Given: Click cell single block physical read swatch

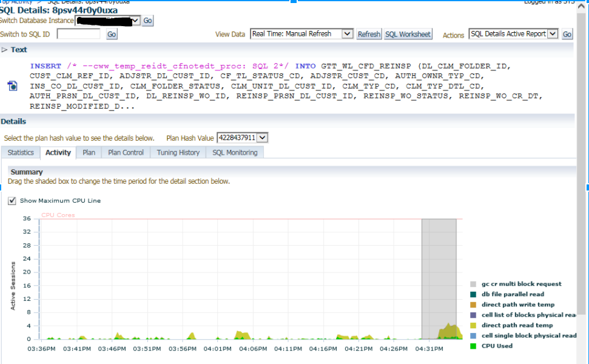Looking at the screenshot, I should (473, 335).
